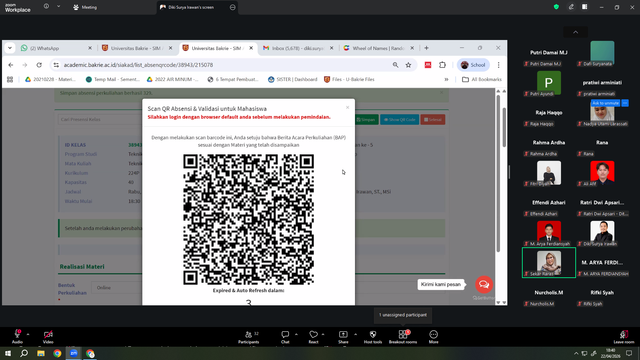Viewport: 640px width, 360px height.
Task: Click the address bar URL
Action: point(138,65)
